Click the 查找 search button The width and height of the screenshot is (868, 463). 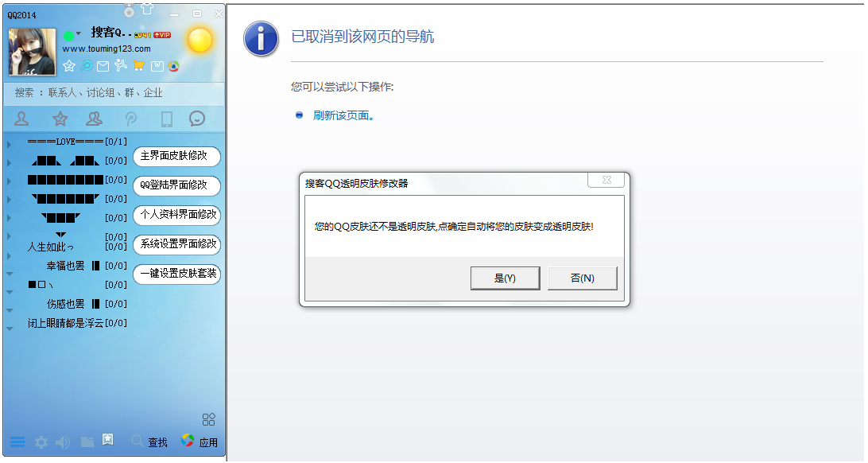149,442
